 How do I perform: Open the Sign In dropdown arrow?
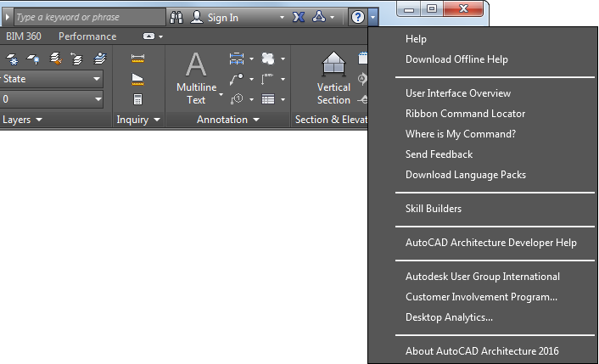(x=282, y=18)
